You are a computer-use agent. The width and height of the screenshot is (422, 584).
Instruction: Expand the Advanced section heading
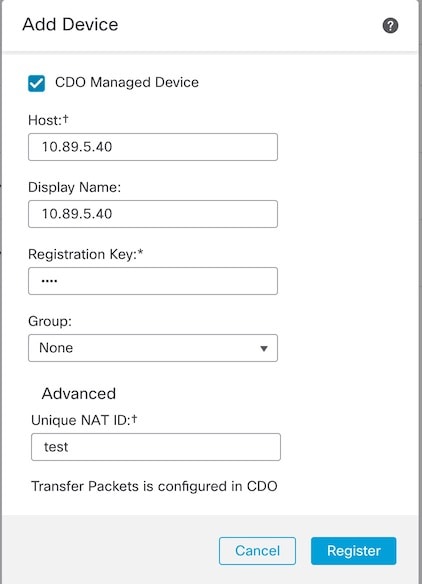pyautogui.click(x=79, y=394)
